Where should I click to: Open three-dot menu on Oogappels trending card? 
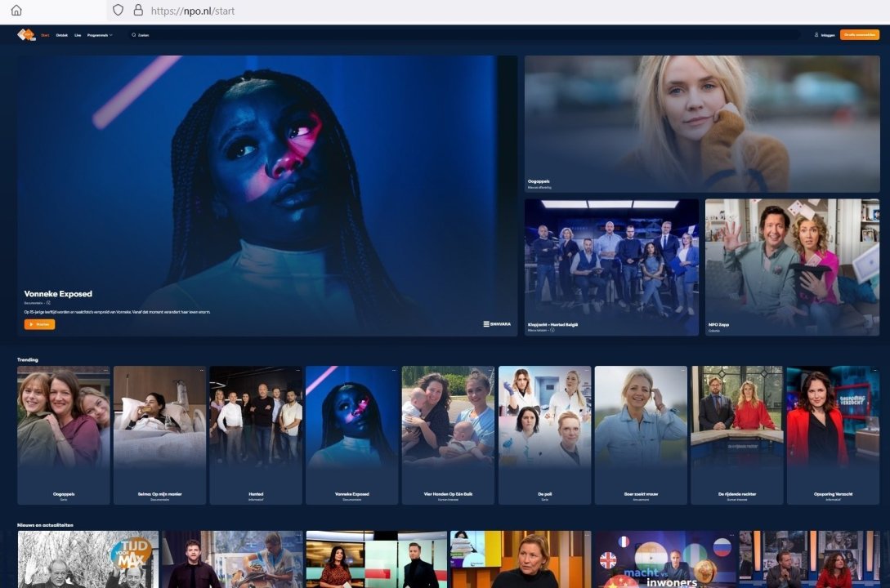coord(105,371)
